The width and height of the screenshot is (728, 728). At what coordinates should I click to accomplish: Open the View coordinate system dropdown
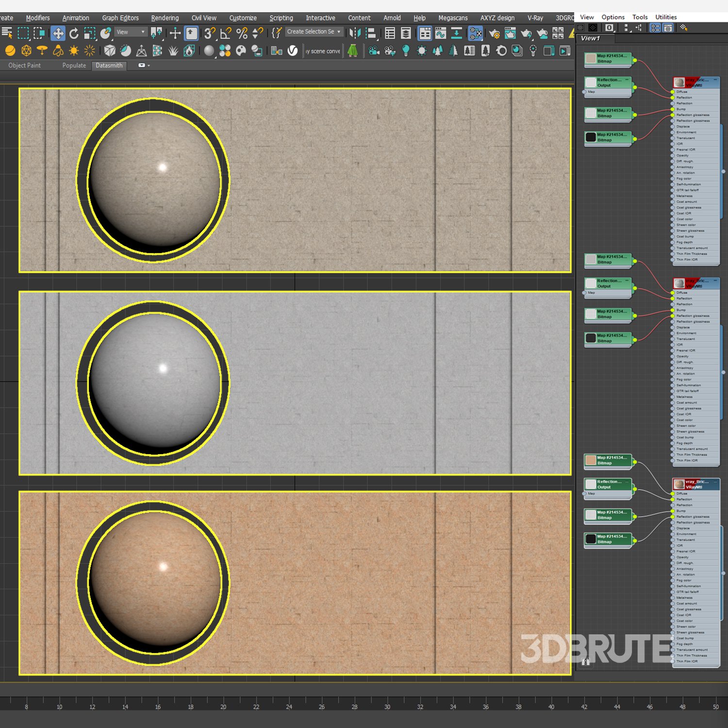131,32
